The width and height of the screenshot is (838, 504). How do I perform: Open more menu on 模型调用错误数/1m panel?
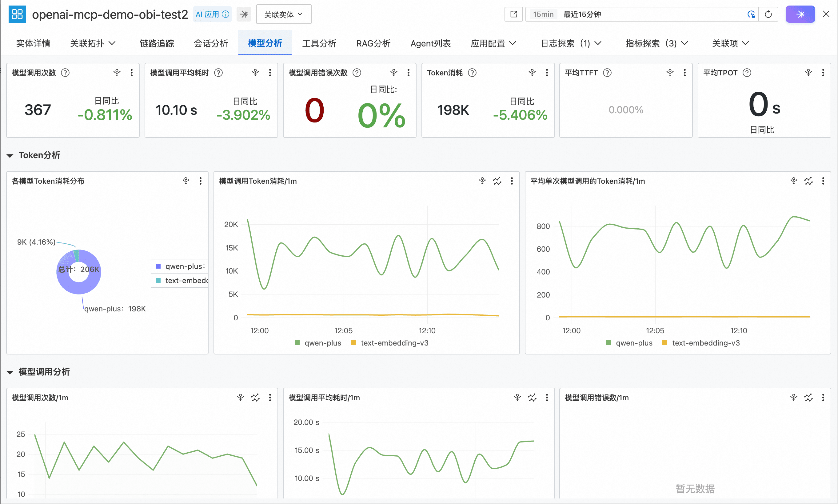click(x=823, y=398)
